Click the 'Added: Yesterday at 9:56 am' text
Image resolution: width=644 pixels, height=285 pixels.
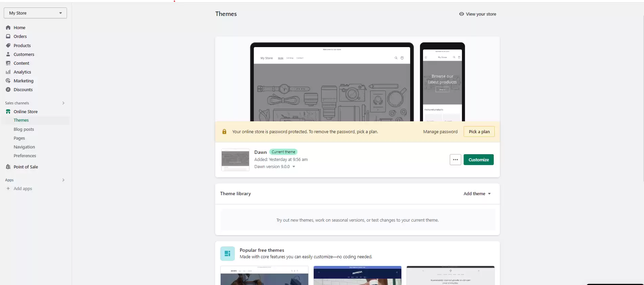click(281, 159)
